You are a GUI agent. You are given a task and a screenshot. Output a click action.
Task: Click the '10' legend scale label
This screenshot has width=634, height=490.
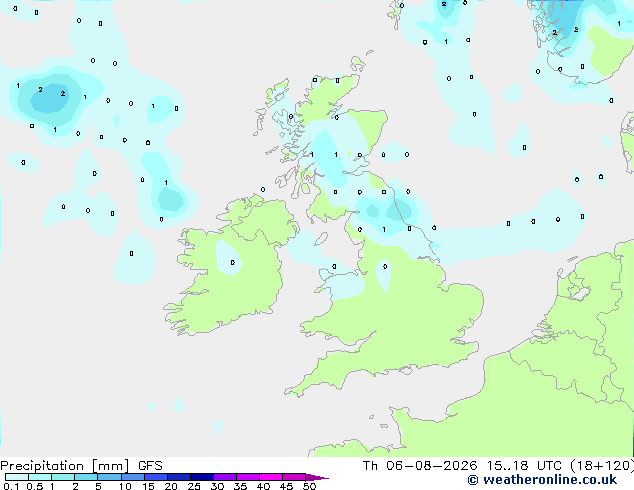pyautogui.click(x=125, y=486)
